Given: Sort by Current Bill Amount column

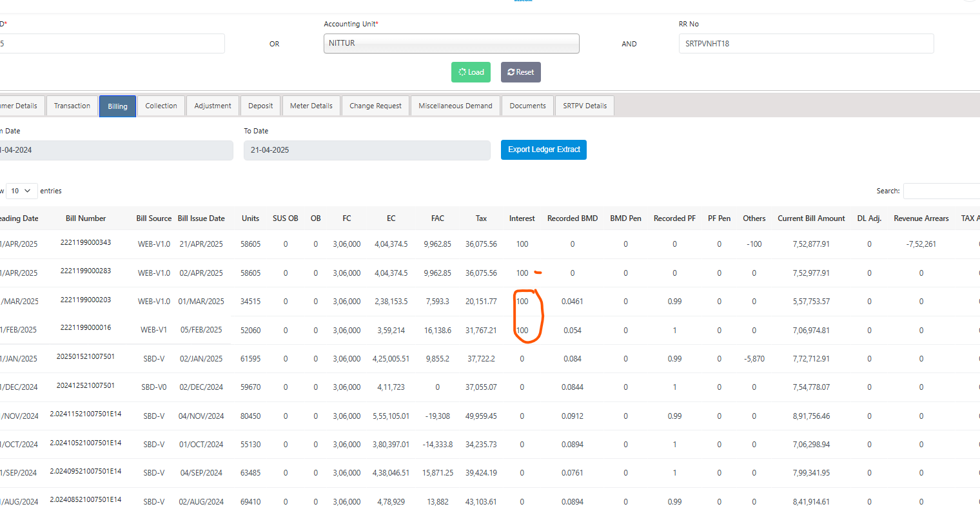Looking at the screenshot, I should coord(811,218).
